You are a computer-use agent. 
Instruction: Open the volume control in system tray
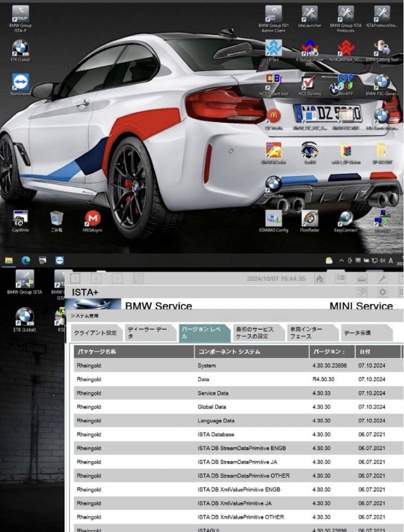383,261
